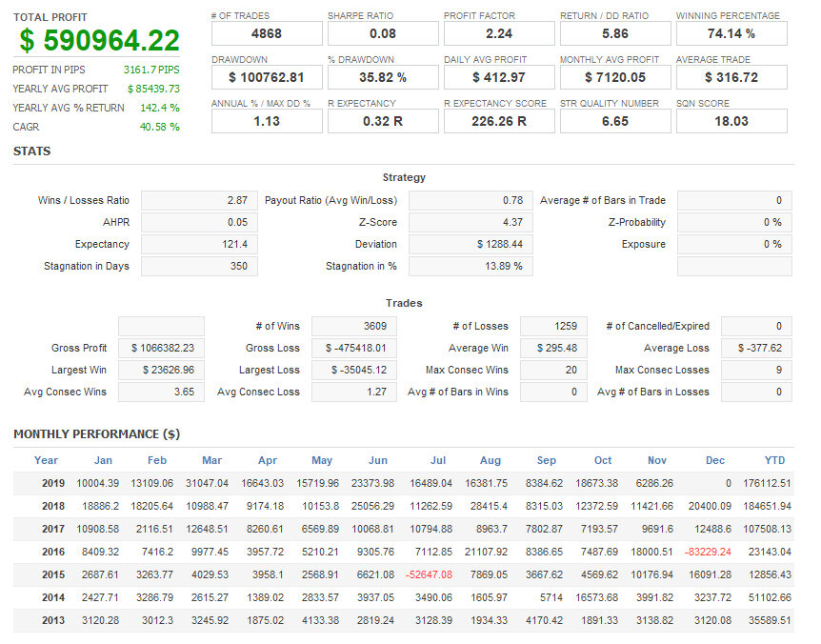Viewport: 821px width, 644px height.
Task: Click Monthly Avg Profit value $ 7120.05
Action: [615, 77]
